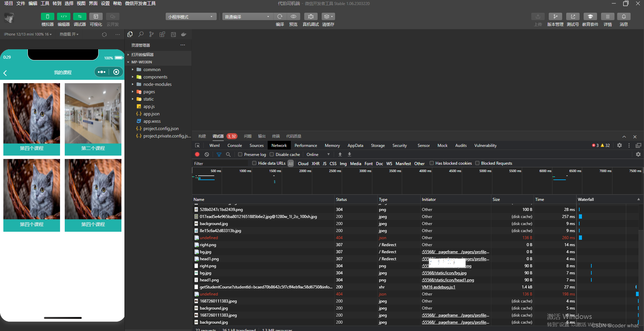
Task: Open the 普通编译 compile mode dropdown
Action: point(247,16)
